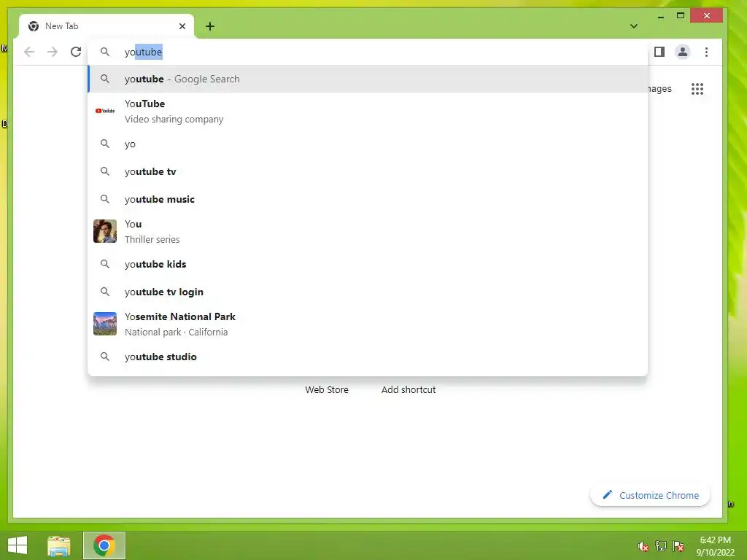Select 'youtube studio' suggestion
This screenshot has height=560, width=747.
368,357
